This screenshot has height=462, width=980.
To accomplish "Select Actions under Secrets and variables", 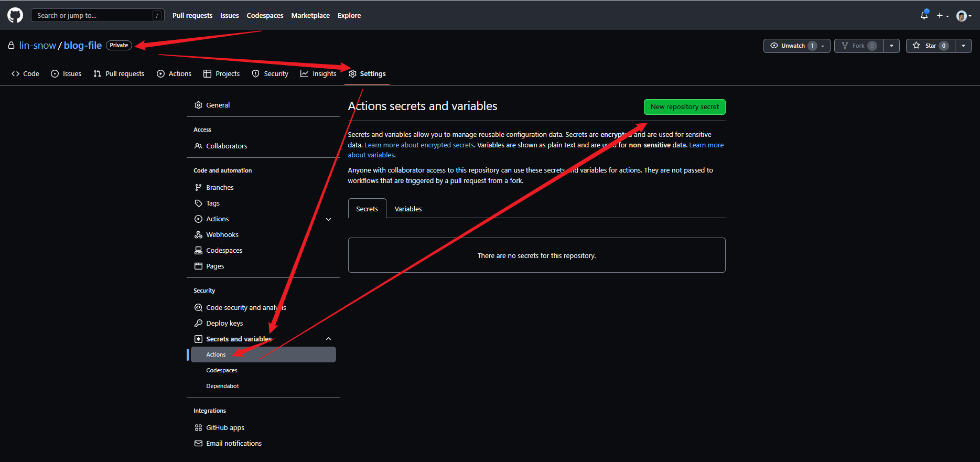I will point(263,354).
